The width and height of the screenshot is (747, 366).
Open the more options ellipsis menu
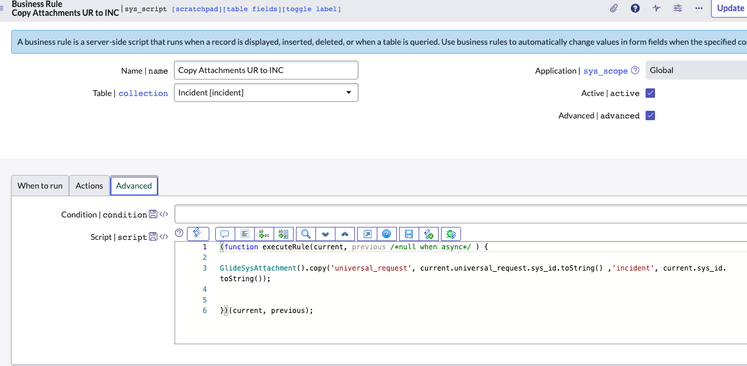coord(699,8)
